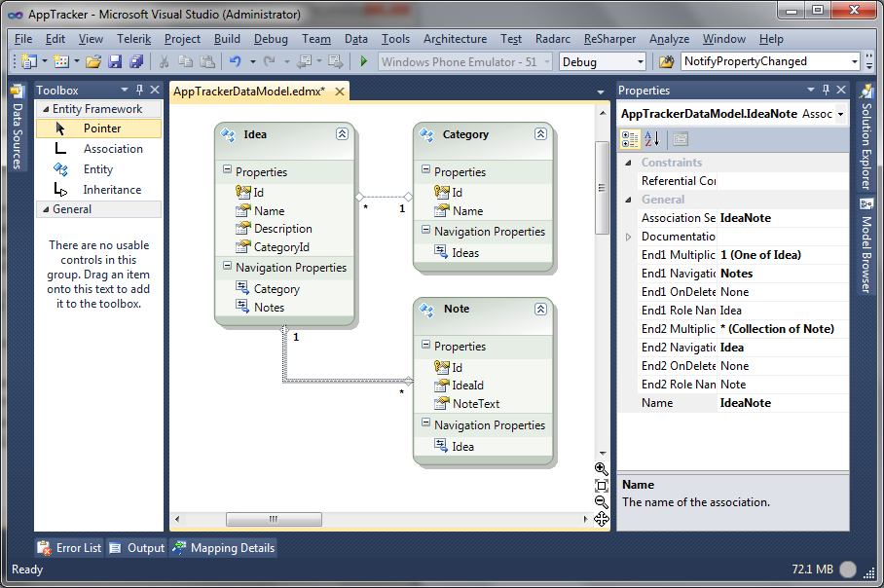Collapse the Idea entity box
Screen dimensions: 884x588
pos(343,134)
